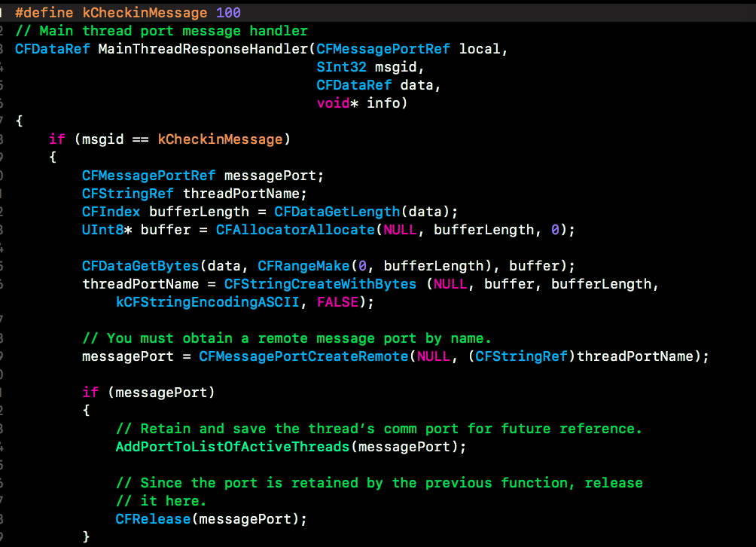Click the CFDataGetBytes function call
The image size is (756, 547).
140,266
